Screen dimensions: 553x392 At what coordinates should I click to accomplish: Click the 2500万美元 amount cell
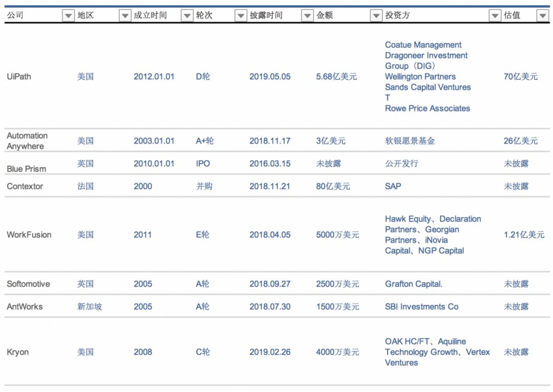click(337, 284)
